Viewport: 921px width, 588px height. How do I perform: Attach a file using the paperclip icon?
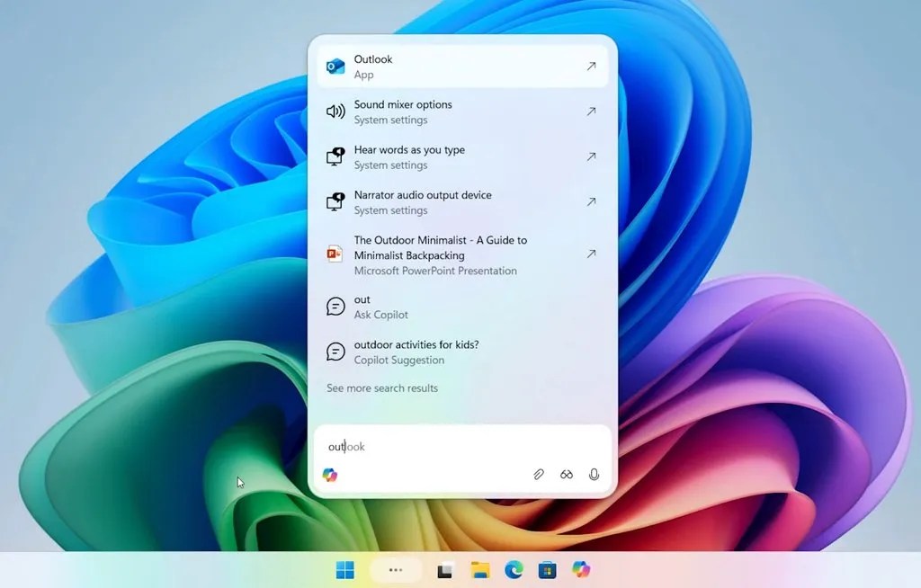539,474
